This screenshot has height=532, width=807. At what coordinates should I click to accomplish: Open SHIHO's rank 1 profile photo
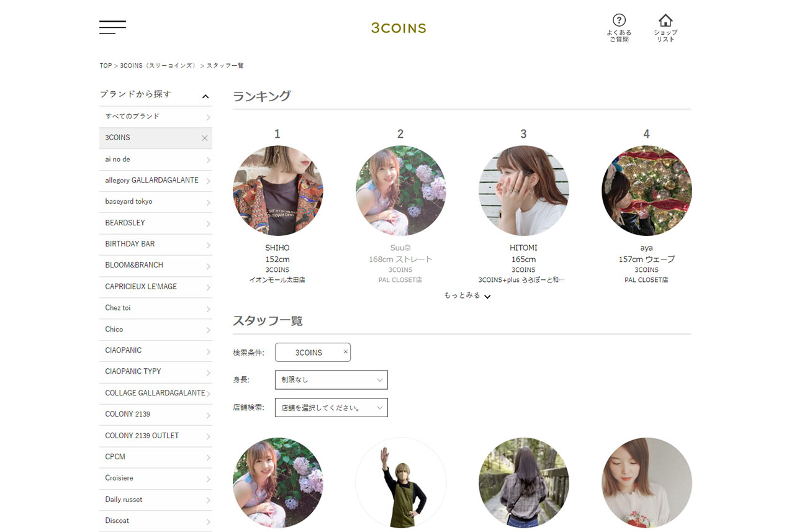[x=277, y=191]
